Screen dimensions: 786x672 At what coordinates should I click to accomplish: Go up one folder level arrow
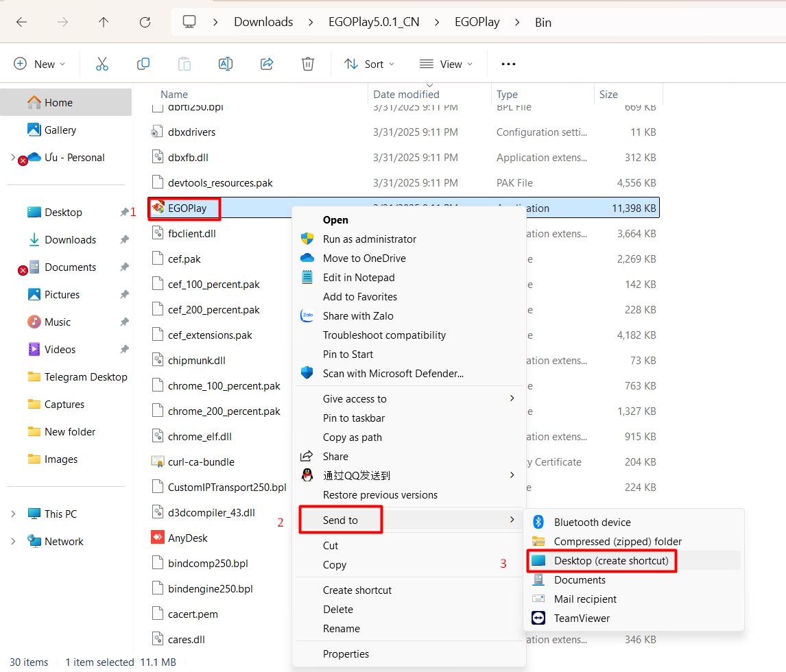coord(104,22)
